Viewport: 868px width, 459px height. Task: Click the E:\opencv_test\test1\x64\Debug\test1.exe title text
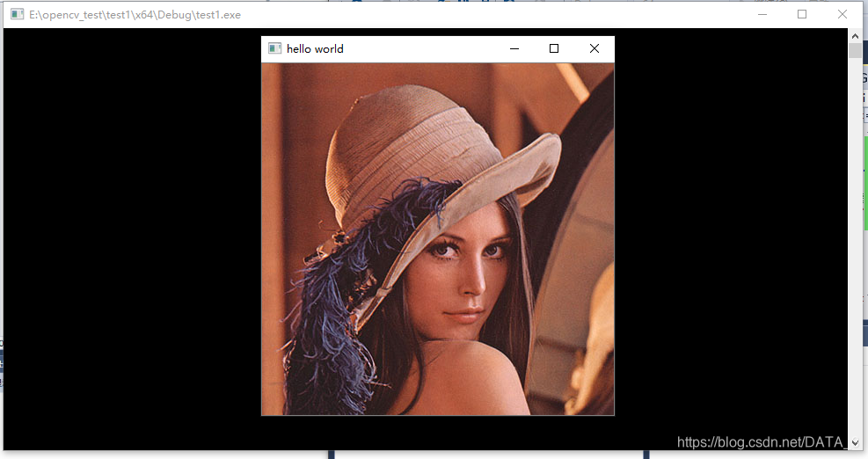click(135, 15)
